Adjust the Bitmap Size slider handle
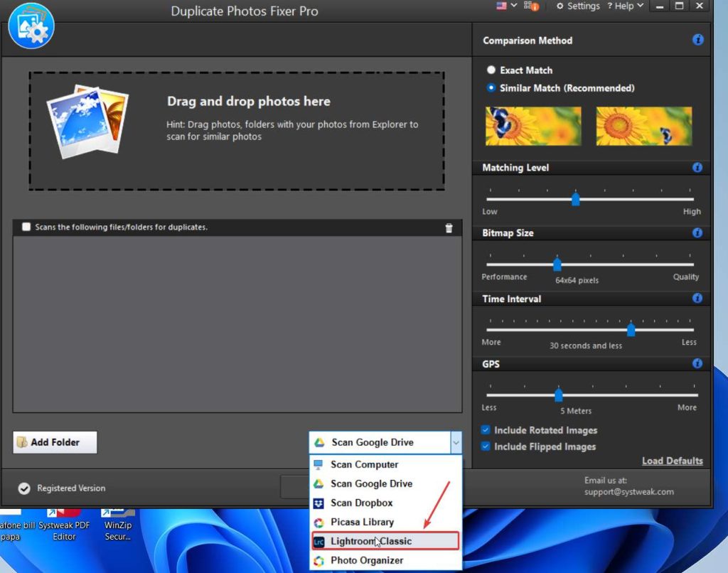This screenshot has height=573, width=728. [x=557, y=264]
